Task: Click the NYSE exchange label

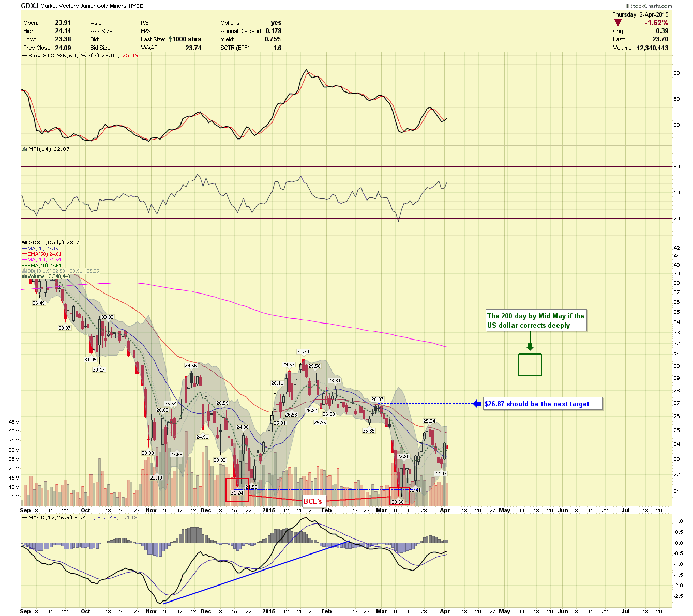Action: (x=136, y=6)
